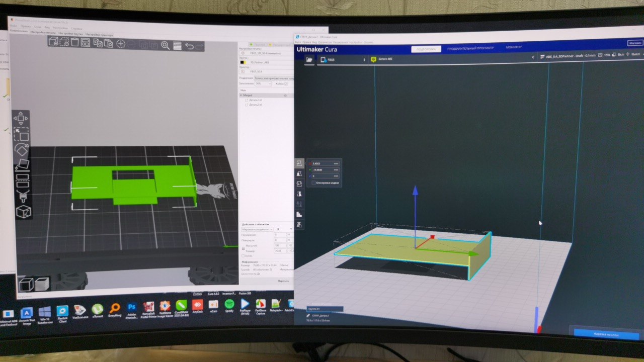Click Z position field in Cura move panel
The height and width of the screenshot is (362, 644).
pos(326,176)
